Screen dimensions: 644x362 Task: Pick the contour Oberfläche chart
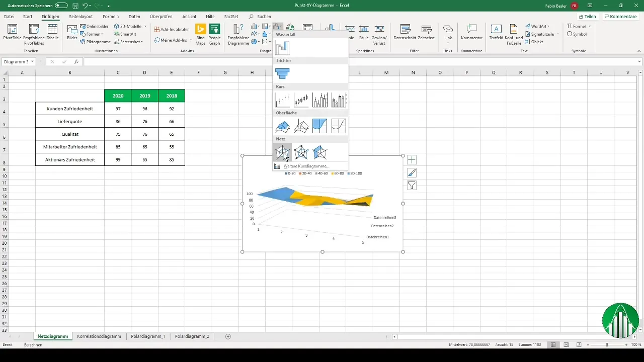click(319, 126)
